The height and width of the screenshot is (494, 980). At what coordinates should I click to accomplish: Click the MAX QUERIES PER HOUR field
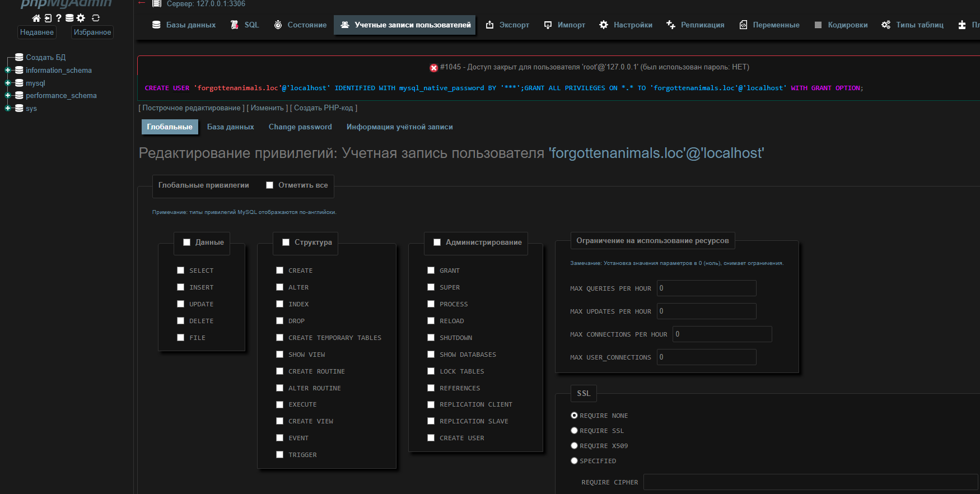pos(706,288)
